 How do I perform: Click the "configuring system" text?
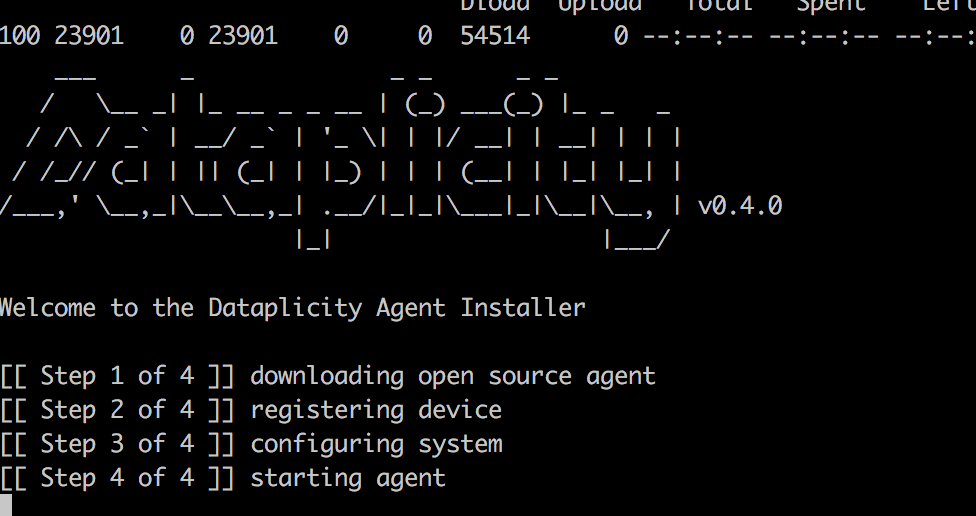coord(376,444)
